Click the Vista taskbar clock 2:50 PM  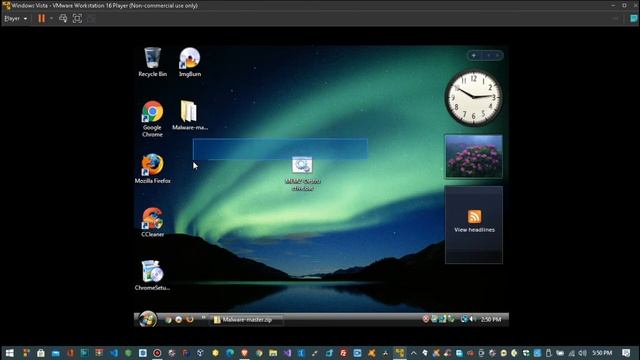pyautogui.click(x=491, y=320)
